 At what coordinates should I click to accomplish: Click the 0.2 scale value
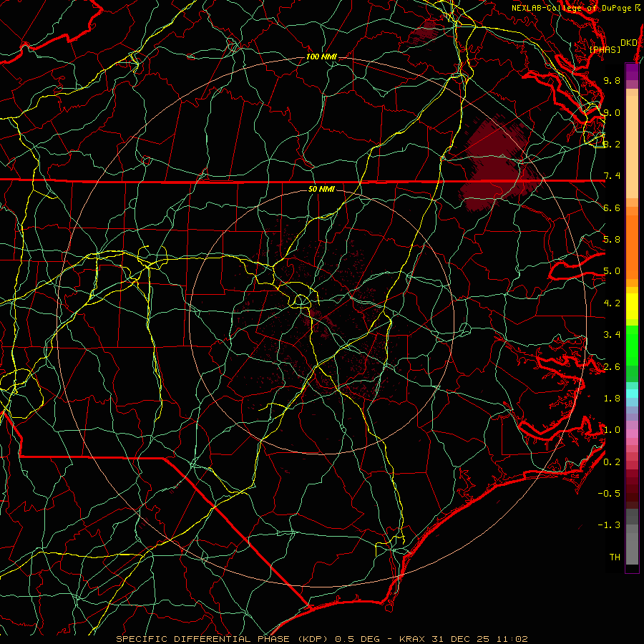(x=612, y=462)
